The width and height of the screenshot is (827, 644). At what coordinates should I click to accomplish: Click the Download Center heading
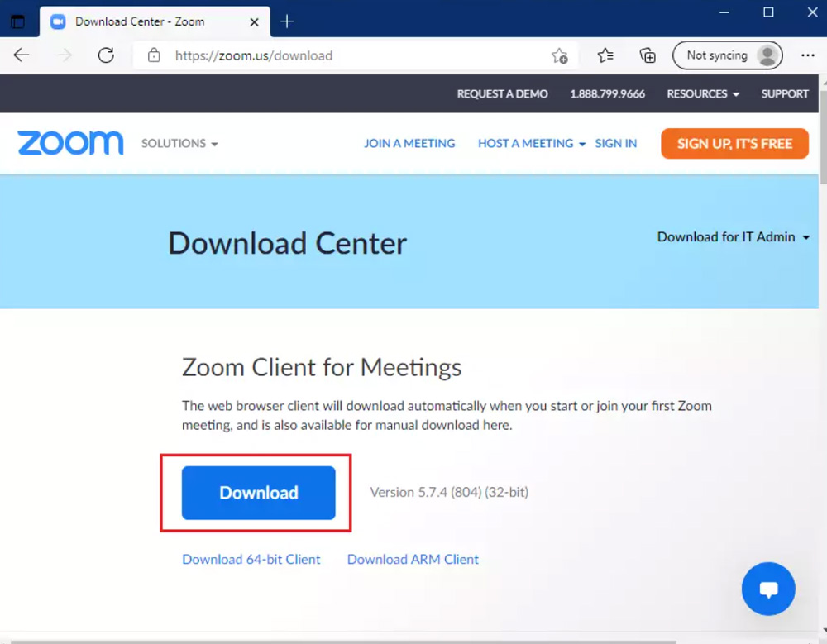point(288,243)
